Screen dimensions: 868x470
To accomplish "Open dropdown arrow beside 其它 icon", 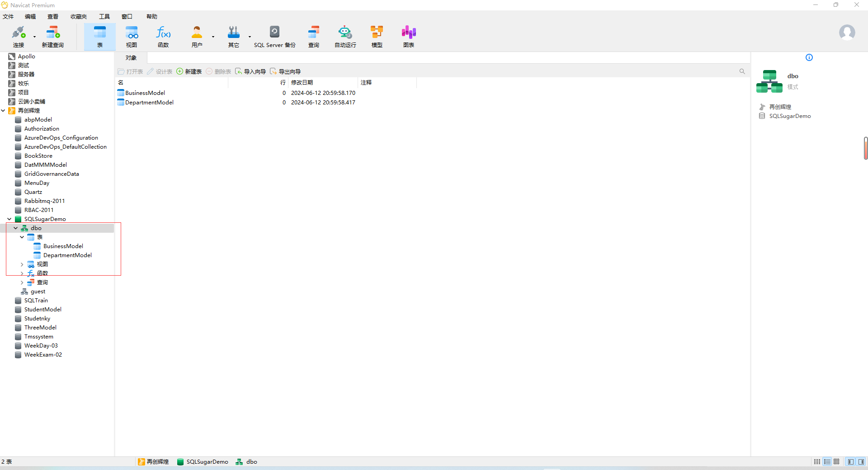I will [x=250, y=37].
